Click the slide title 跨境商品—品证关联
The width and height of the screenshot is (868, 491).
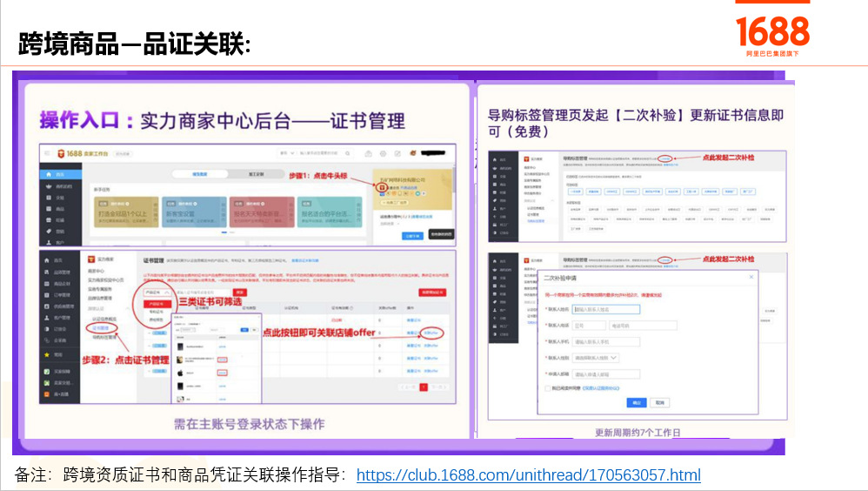(x=135, y=44)
